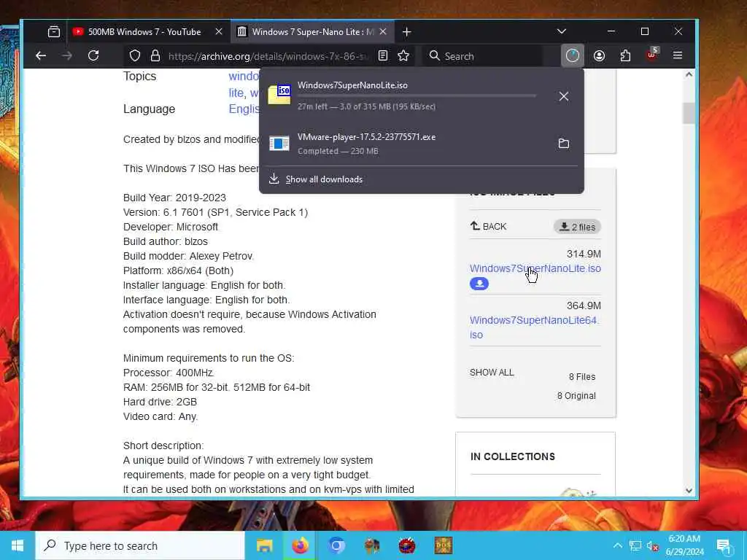Open network status tray icon
747x560 pixels.
pos(635,545)
